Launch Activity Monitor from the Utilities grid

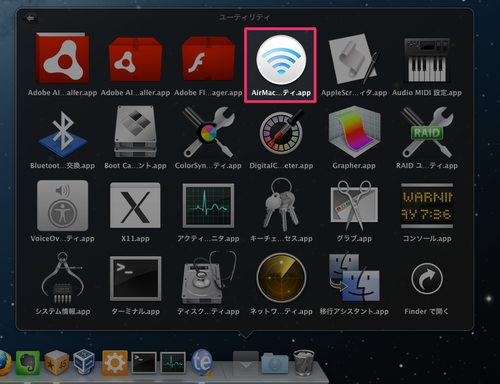click(208, 206)
